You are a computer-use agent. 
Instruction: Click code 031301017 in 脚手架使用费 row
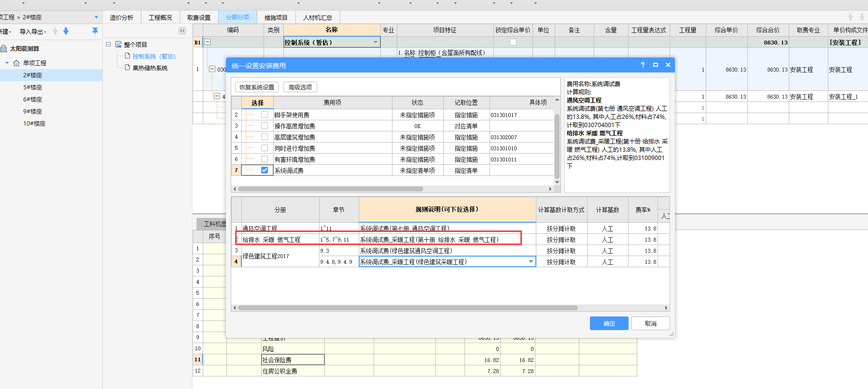tap(521, 115)
